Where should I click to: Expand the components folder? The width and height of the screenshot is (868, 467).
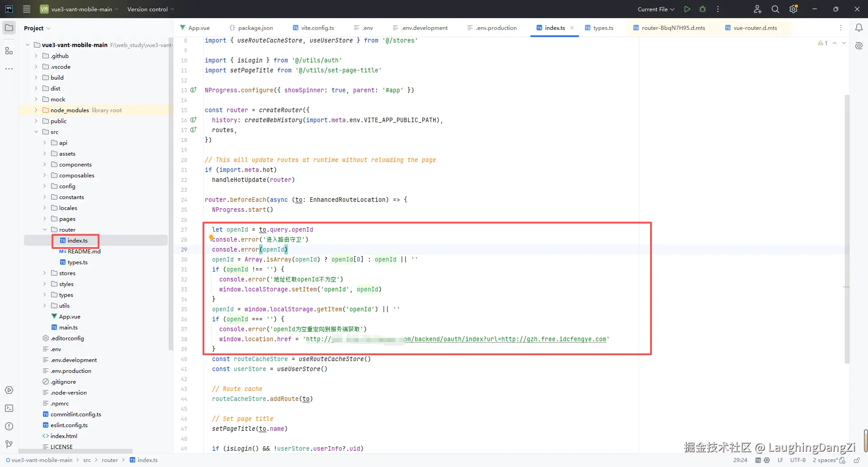click(x=45, y=164)
